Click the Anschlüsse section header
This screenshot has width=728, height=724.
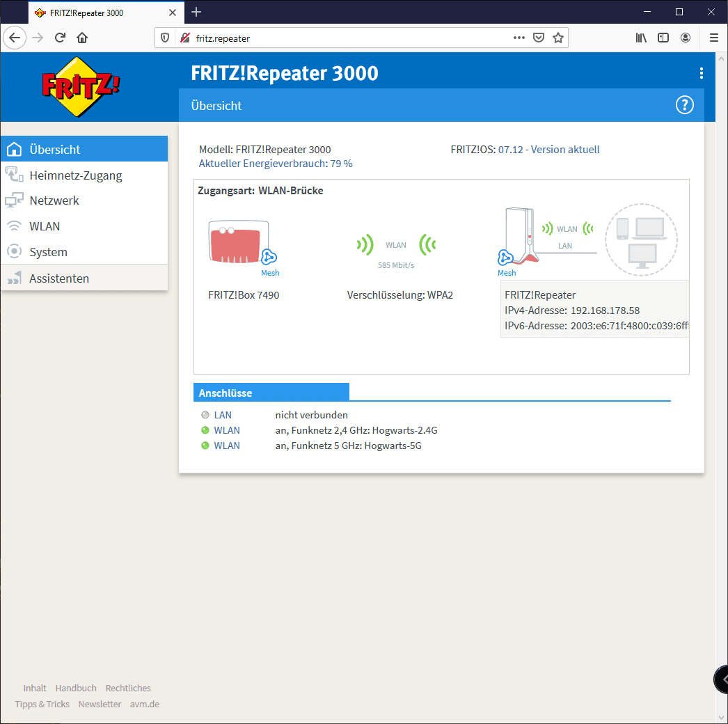[271, 393]
